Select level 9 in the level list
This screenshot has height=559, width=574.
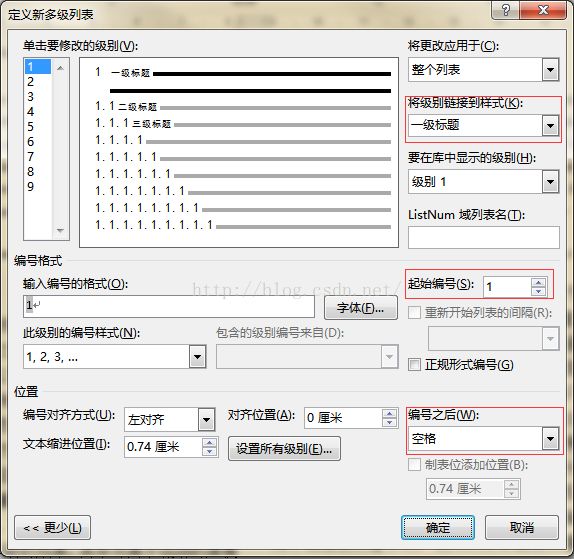pos(37,187)
